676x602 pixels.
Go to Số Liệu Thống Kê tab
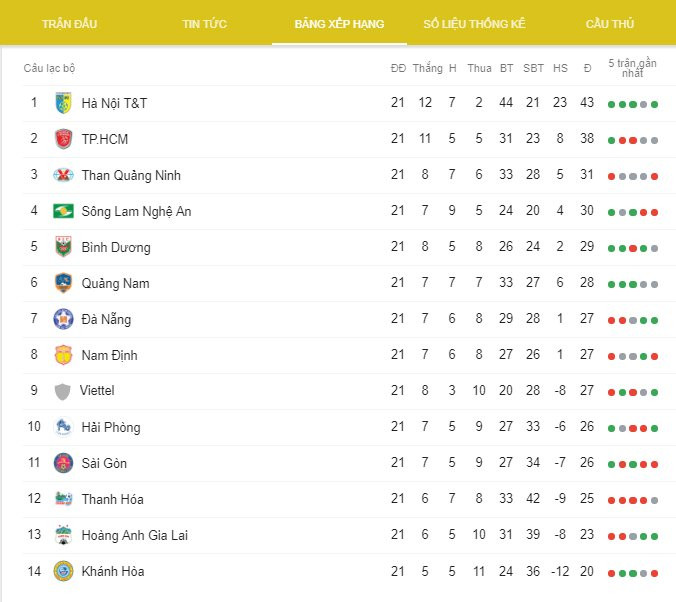474,23
